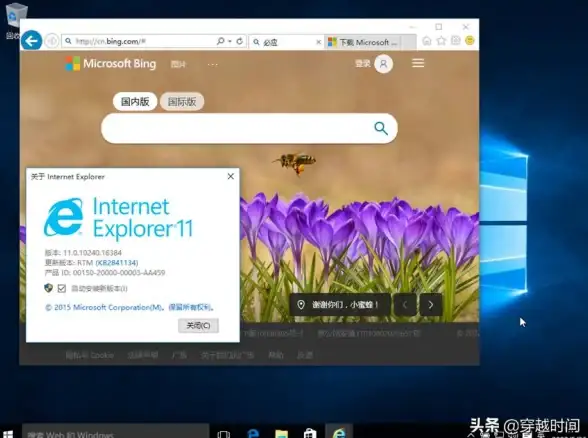Toggle the 自动安装新版本 checkbox
This screenshot has height=438, width=588.
(62, 288)
